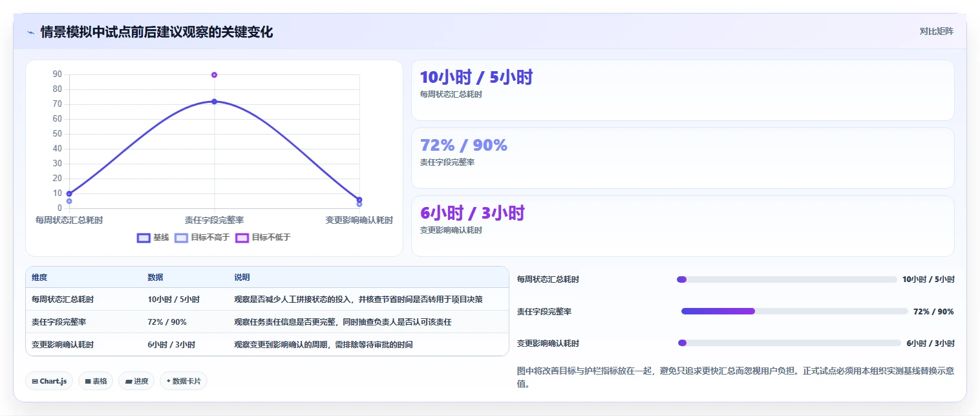Click the 维度 column header
Viewport: 980px width, 416px height.
click(x=39, y=278)
